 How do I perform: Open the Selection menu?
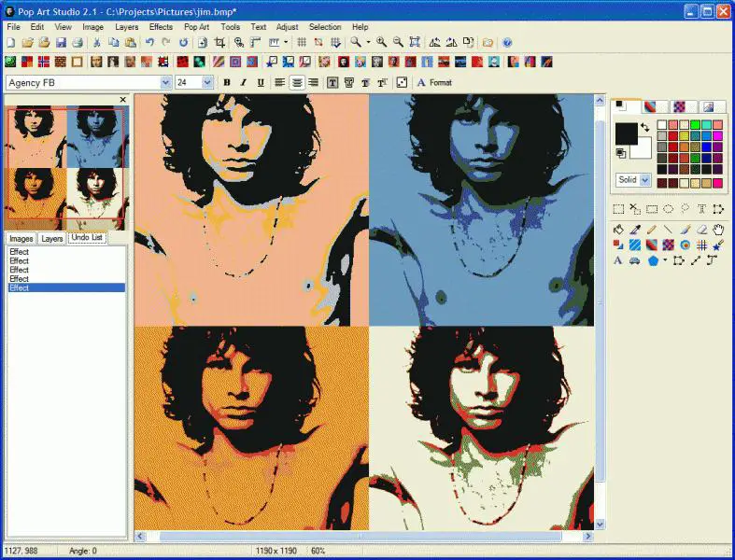(325, 27)
